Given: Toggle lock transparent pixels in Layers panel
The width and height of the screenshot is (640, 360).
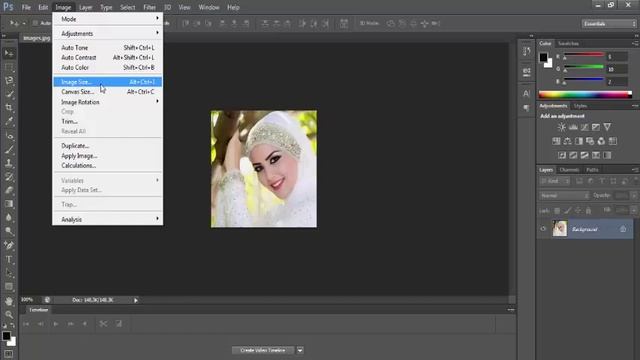Looking at the screenshot, I should click(x=557, y=211).
